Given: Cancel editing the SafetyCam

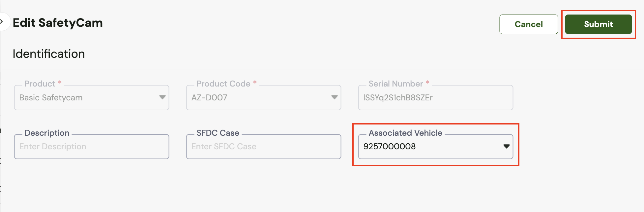Looking at the screenshot, I should [x=528, y=24].
